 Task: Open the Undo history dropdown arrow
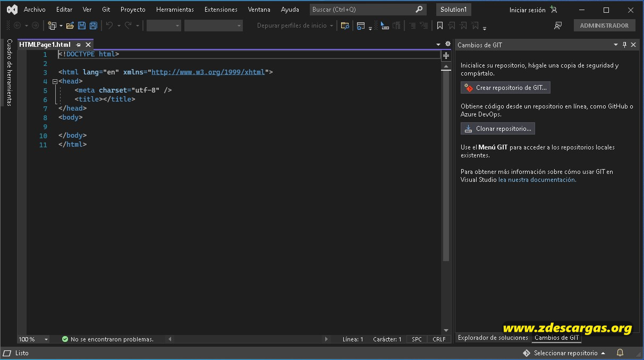tap(118, 26)
